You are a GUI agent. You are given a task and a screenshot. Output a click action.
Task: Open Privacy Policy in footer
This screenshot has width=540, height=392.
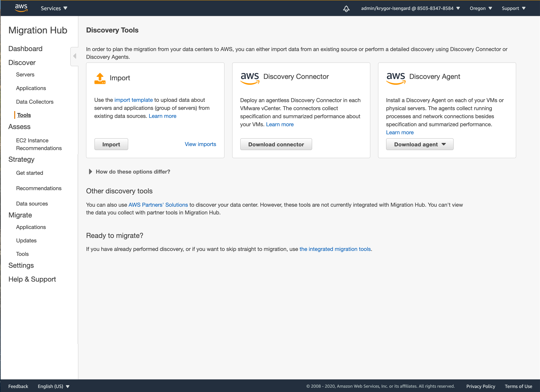click(x=481, y=386)
